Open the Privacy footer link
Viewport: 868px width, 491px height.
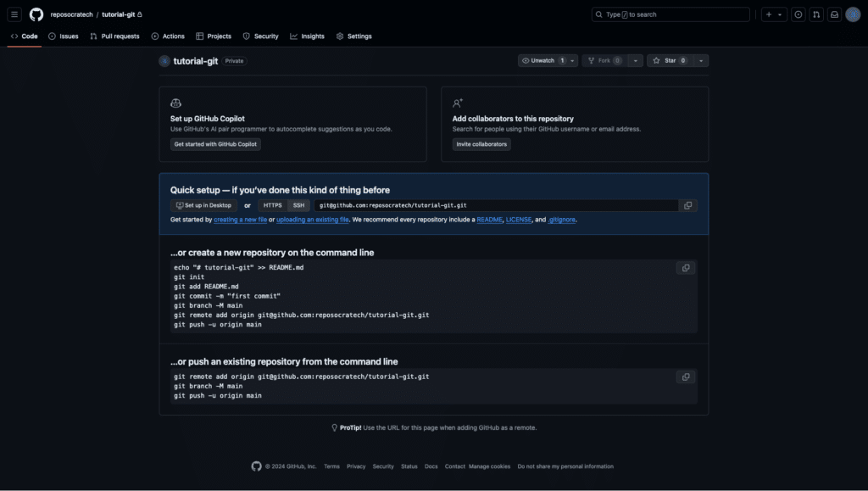pyautogui.click(x=356, y=466)
